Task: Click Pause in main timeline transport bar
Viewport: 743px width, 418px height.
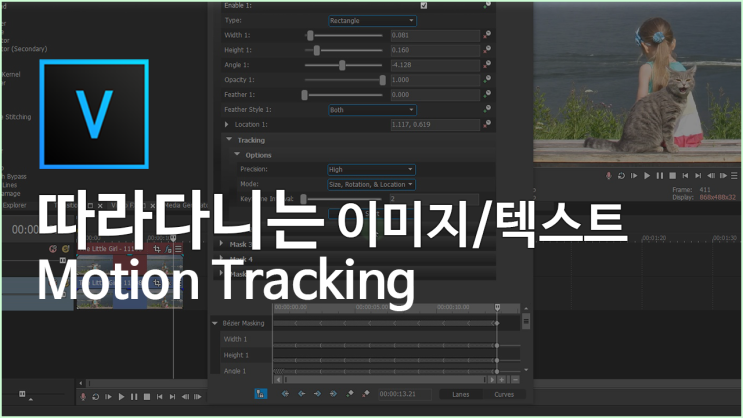Action: coord(134,397)
